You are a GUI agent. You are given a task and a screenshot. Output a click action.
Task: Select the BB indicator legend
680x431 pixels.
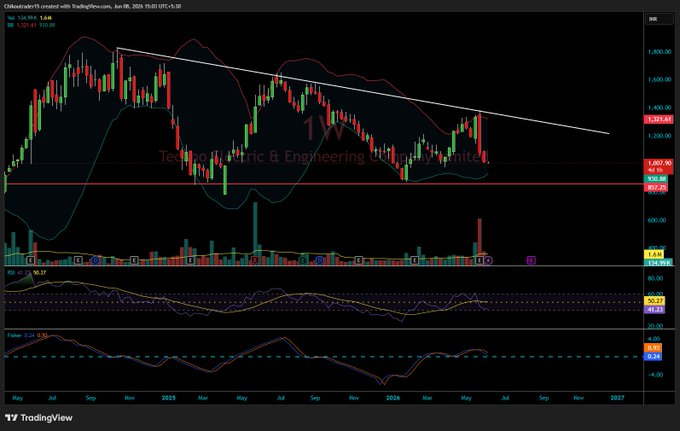click(x=31, y=25)
